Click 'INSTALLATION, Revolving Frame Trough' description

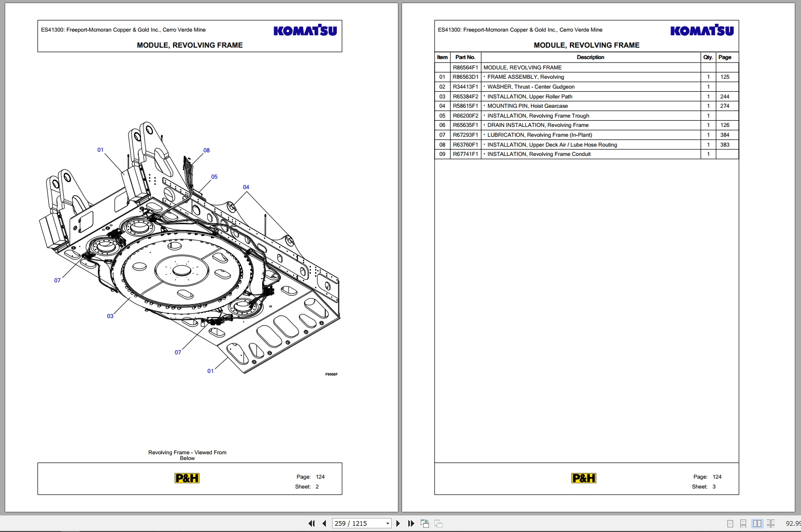tap(538, 116)
